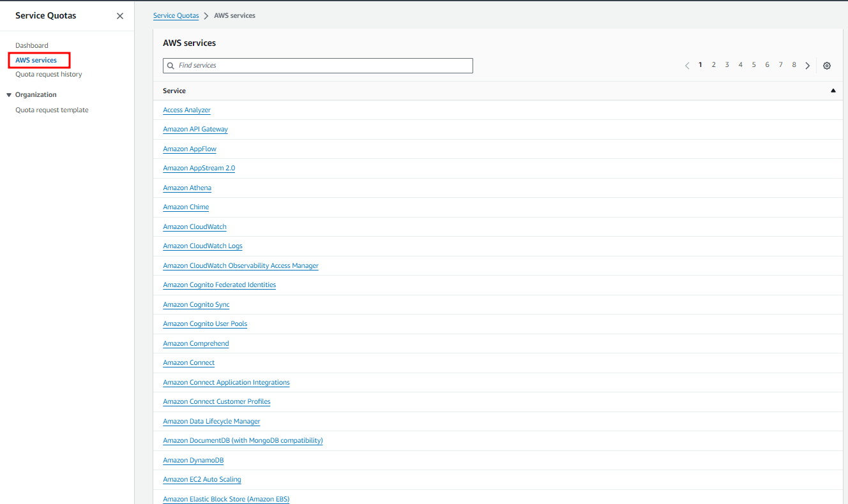Open the Amazon Connect link

click(189, 362)
